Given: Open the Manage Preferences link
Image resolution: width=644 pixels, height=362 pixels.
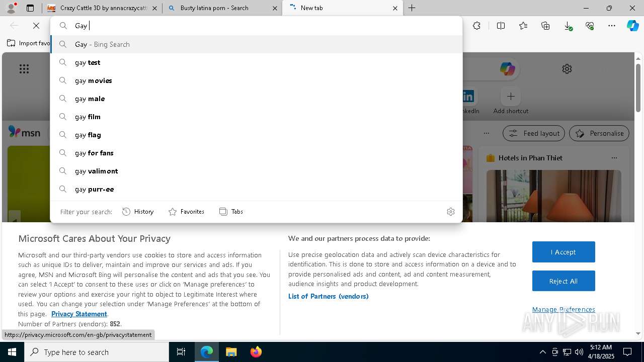Looking at the screenshot, I should 563,310.
